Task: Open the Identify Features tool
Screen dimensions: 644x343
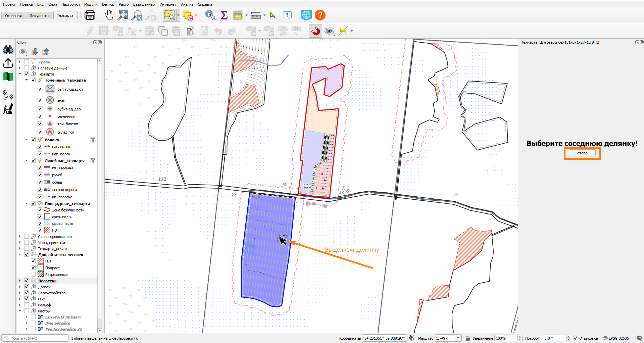Action: [x=210, y=15]
